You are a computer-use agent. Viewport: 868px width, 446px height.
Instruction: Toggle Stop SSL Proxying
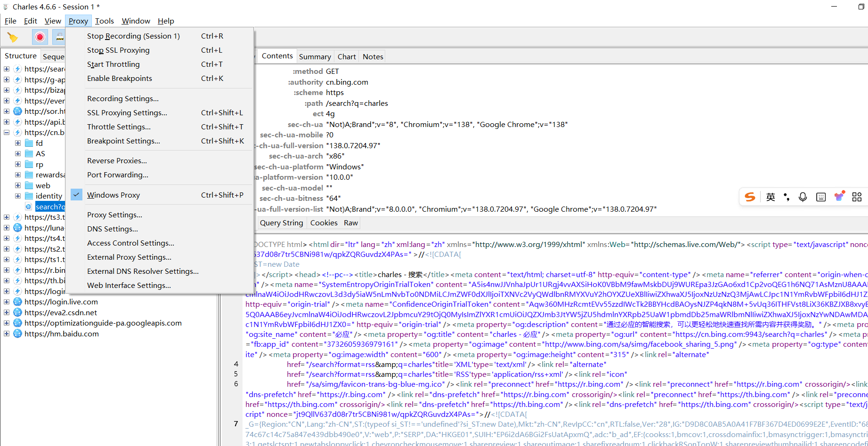(x=159, y=50)
